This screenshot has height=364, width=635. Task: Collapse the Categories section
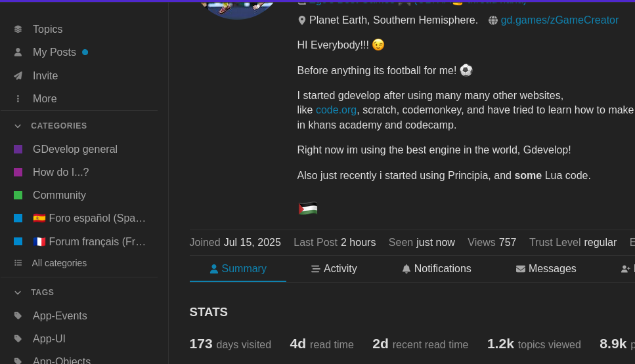click(x=18, y=126)
